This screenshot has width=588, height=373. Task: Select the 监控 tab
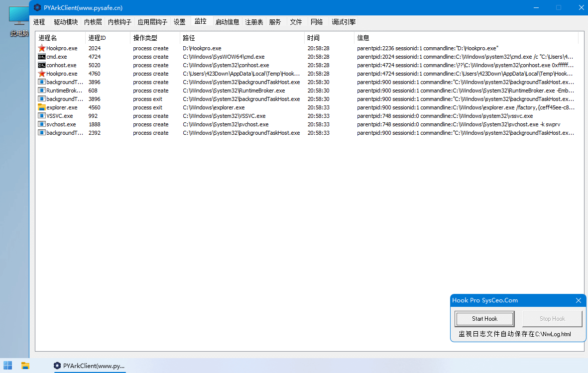[x=201, y=21]
